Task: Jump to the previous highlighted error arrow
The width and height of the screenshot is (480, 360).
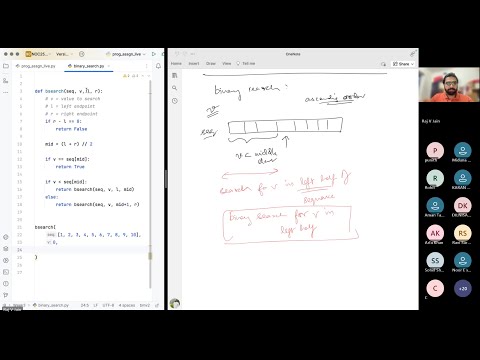Action: click(143, 76)
